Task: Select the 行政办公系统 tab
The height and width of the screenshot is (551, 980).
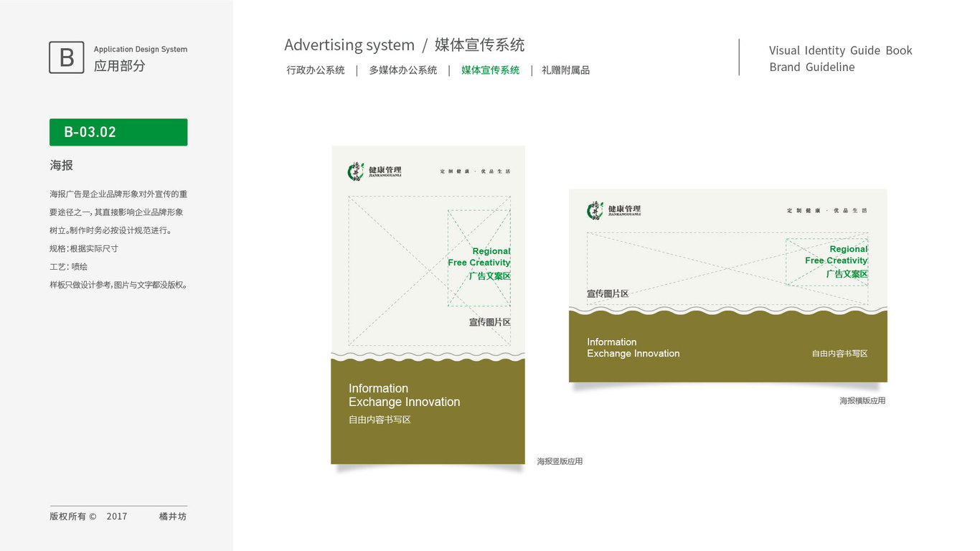Action: click(316, 70)
